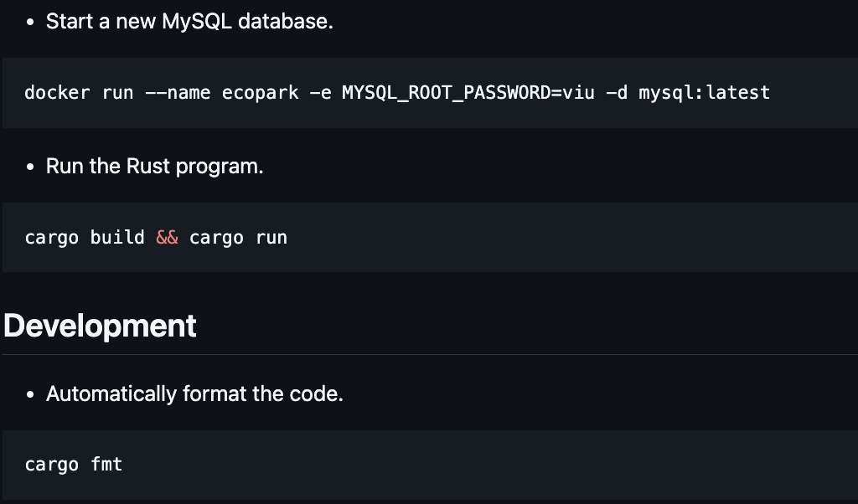Click the red '&&' operator
The image size is (858, 504).
point(168,238)
